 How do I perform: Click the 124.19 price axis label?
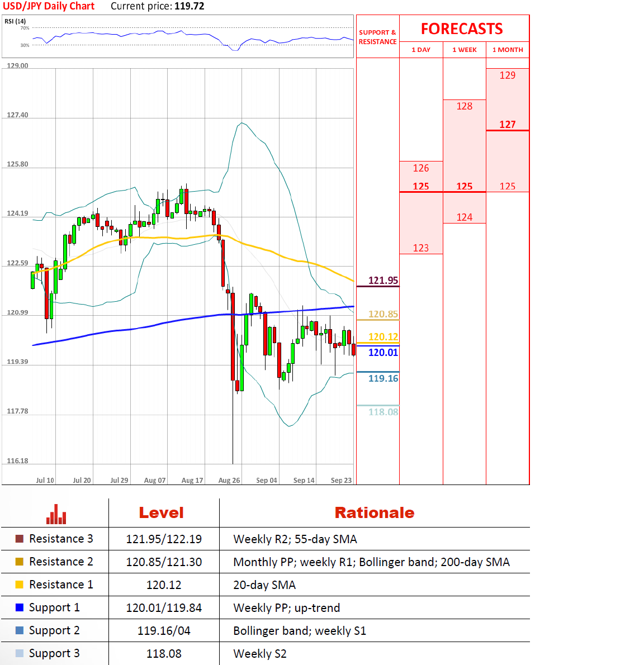pos(17,213)
